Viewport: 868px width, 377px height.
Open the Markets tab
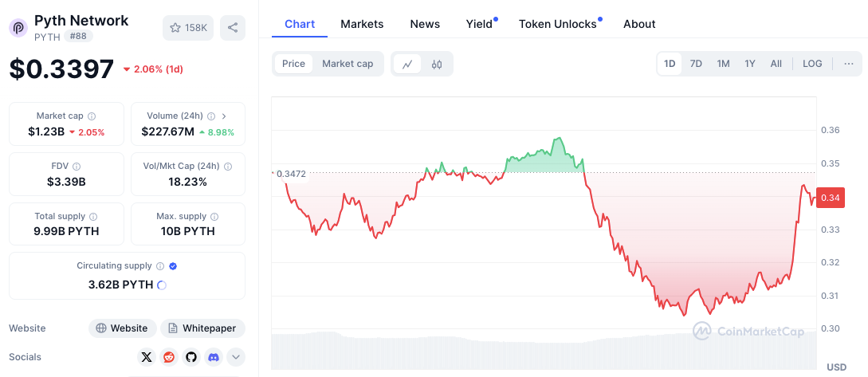pyautogui.click(x=362, y=24)
